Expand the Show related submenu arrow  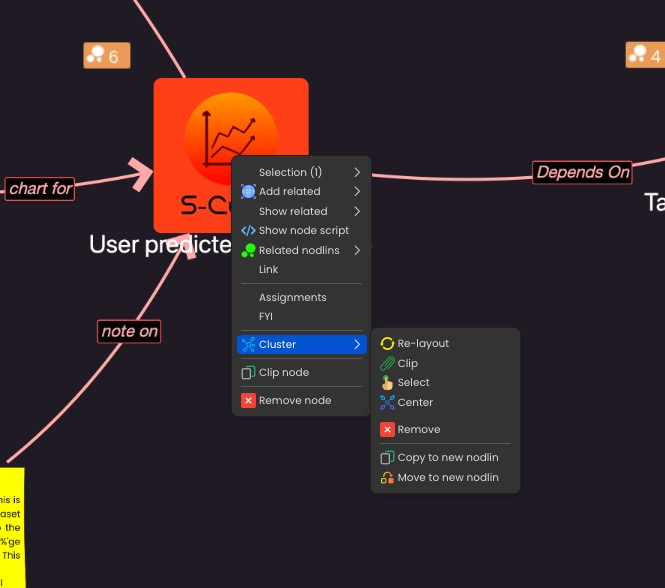tap(357, 211)
